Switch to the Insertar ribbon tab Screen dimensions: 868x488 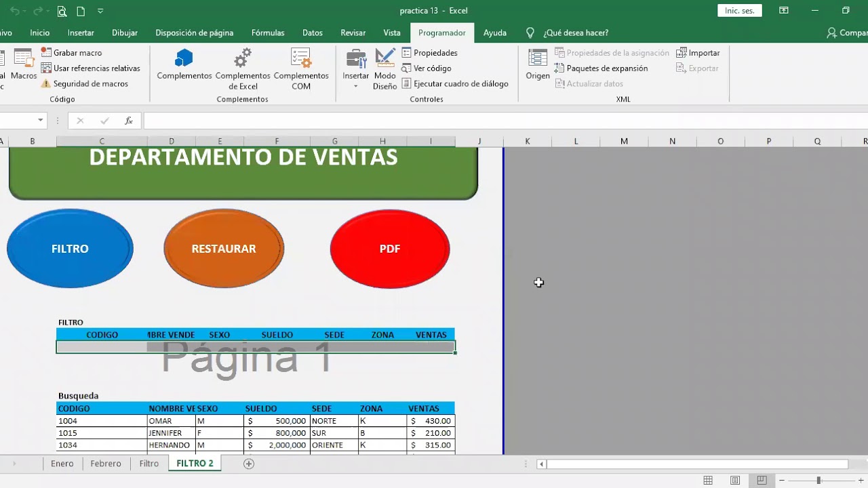coord(81,33)
